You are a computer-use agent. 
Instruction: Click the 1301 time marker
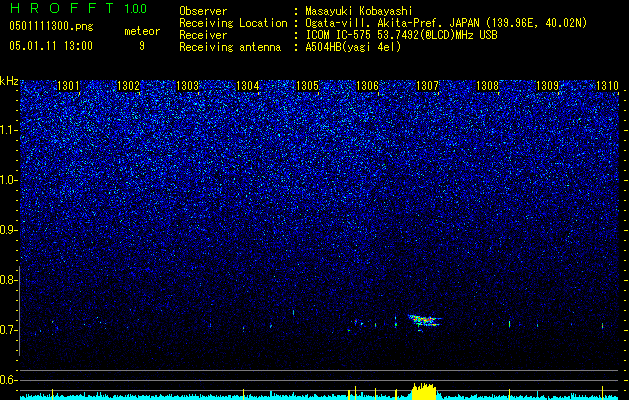tap(68, 86)
